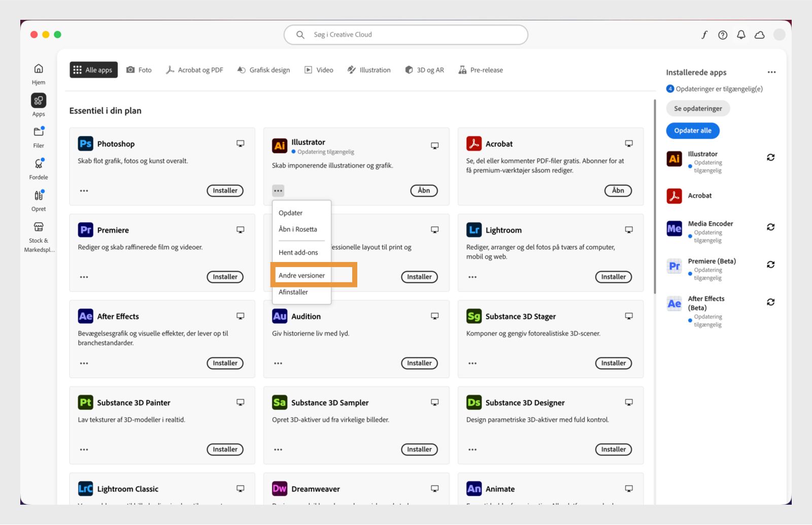The width and height of the screenshot is (812, 525).
Task: Install Substance 3D Sampler
Action: pos(419,450)
